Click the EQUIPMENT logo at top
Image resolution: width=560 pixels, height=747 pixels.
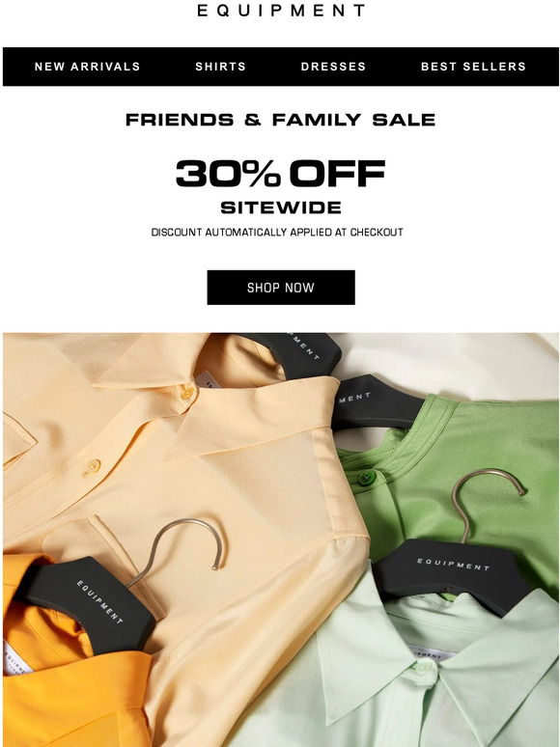(x=281, y=10)
